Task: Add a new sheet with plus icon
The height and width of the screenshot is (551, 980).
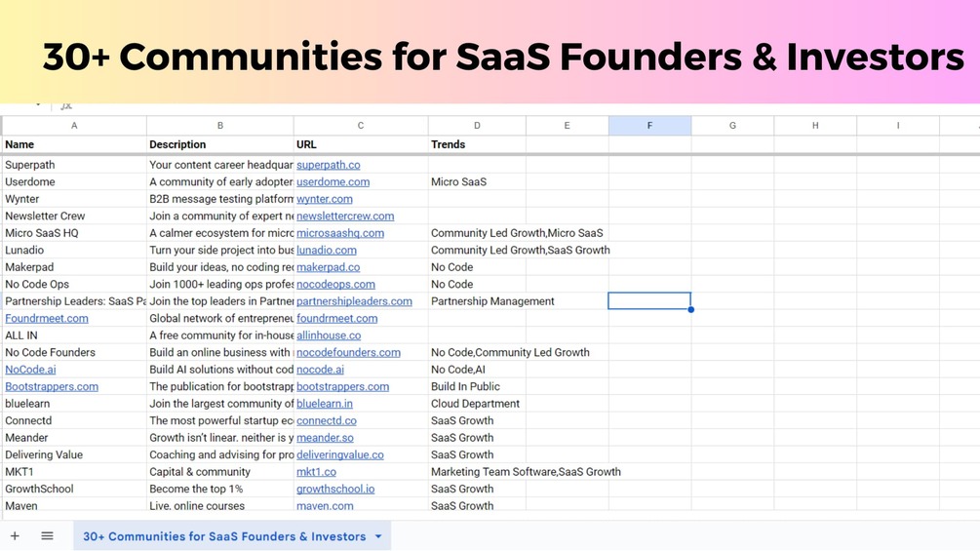Action: click(x=15, y=536)
